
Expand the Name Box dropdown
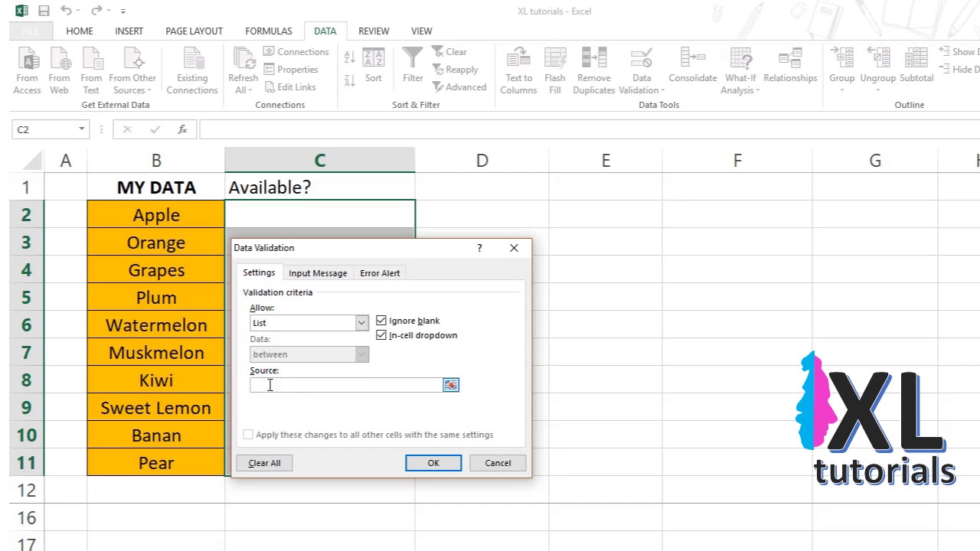(x=81, y=129)
